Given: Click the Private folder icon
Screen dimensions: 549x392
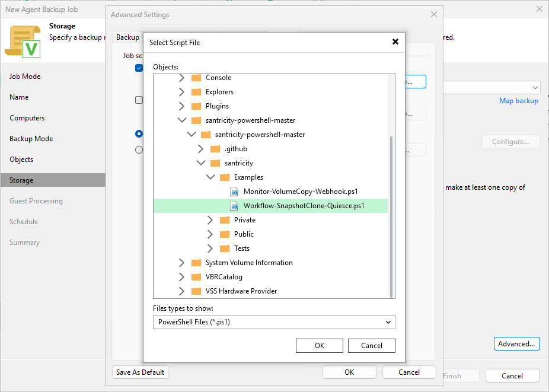Looking at the screenshot, I should (x=225, y=220).
